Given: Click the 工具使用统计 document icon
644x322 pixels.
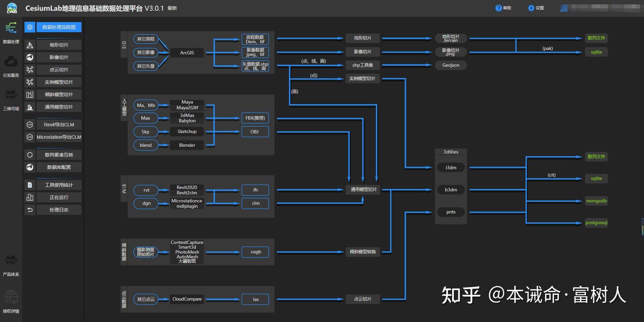Looking at the screenshot, I should 30,185.
